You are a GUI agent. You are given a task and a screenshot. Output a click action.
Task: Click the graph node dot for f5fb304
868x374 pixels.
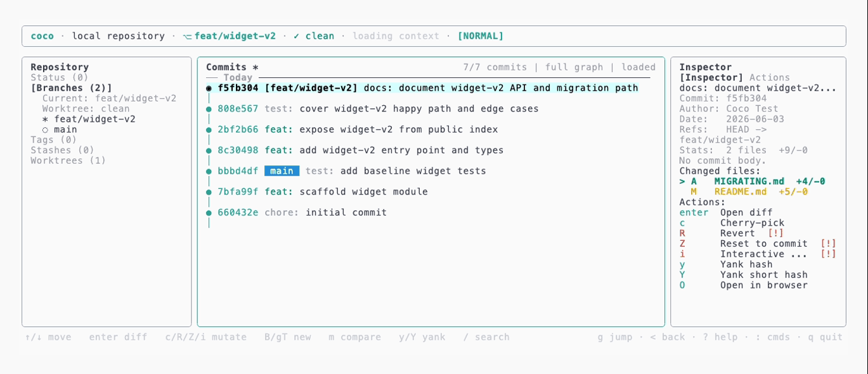(x=209, y=88)
